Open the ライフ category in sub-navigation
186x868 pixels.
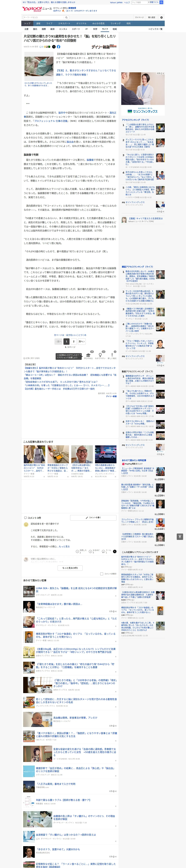point(105,29)
